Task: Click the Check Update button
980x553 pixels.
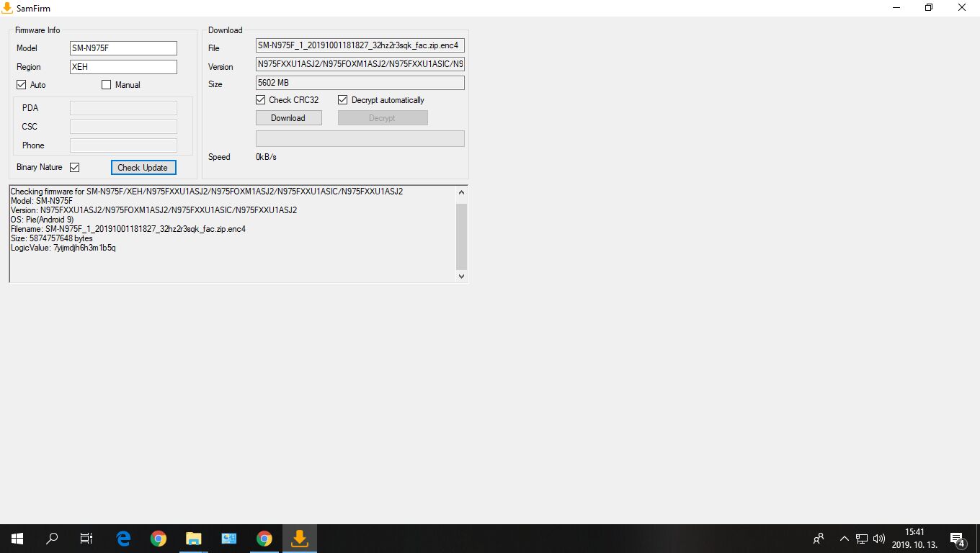Action: (x=143, y=168)
